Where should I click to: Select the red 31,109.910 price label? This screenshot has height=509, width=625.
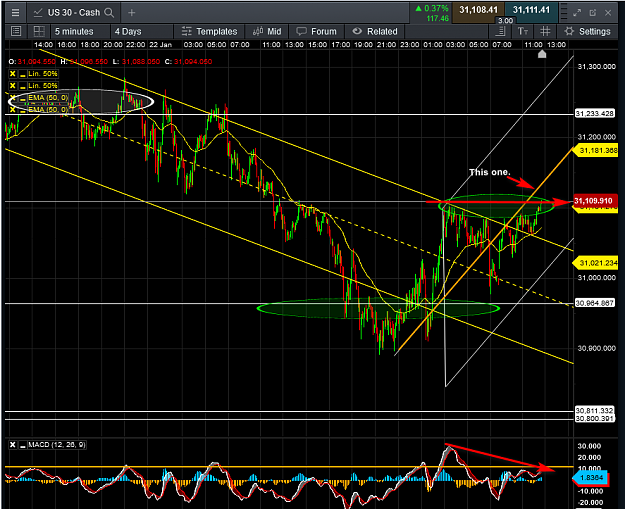coord(594,200)
